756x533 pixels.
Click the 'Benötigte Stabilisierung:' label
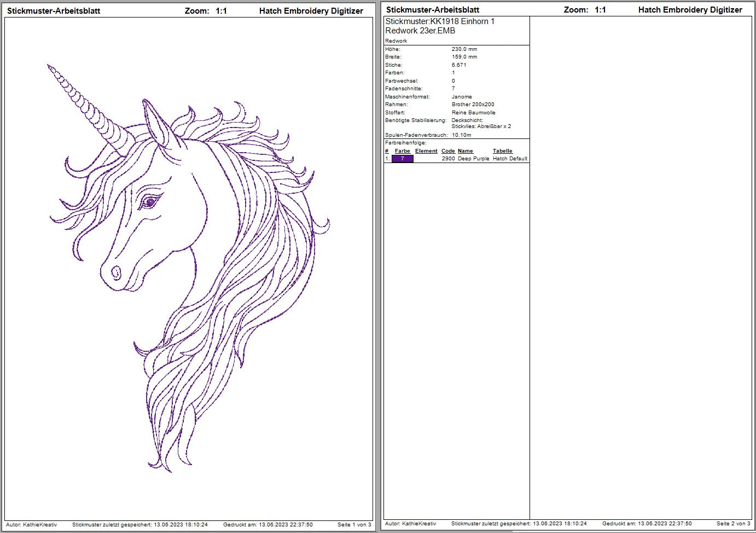click(x=416, y=120)
